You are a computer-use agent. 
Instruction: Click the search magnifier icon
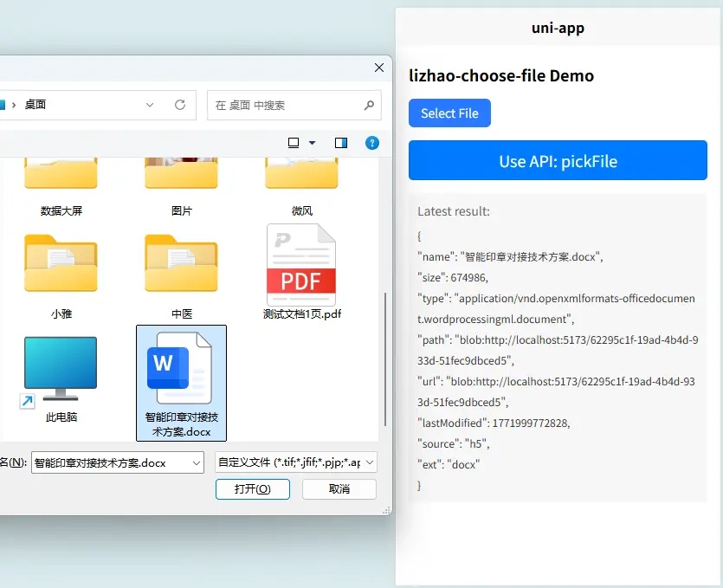[x=369, y=105]
